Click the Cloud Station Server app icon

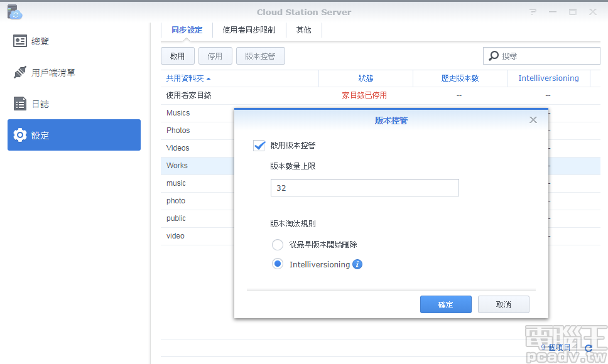pyautogui.click(x=14, y=11)
